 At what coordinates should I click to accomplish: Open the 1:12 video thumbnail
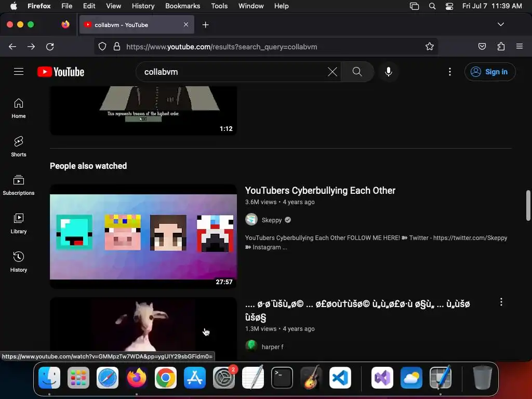(143, 110)
